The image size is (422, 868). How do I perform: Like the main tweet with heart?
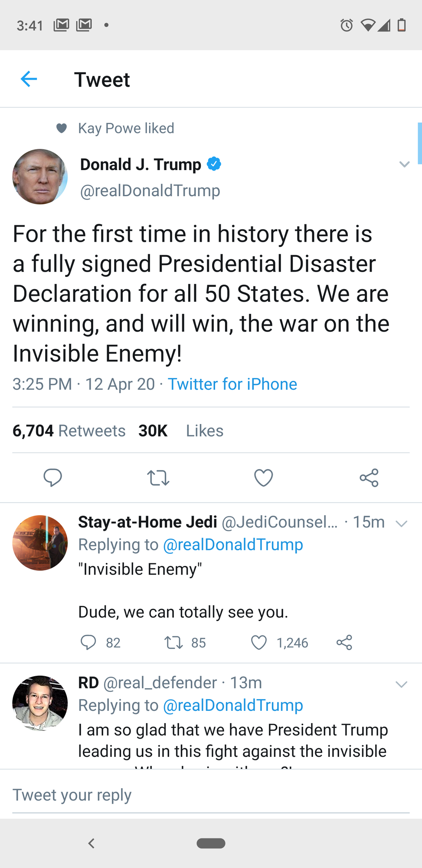coord(263,478)
